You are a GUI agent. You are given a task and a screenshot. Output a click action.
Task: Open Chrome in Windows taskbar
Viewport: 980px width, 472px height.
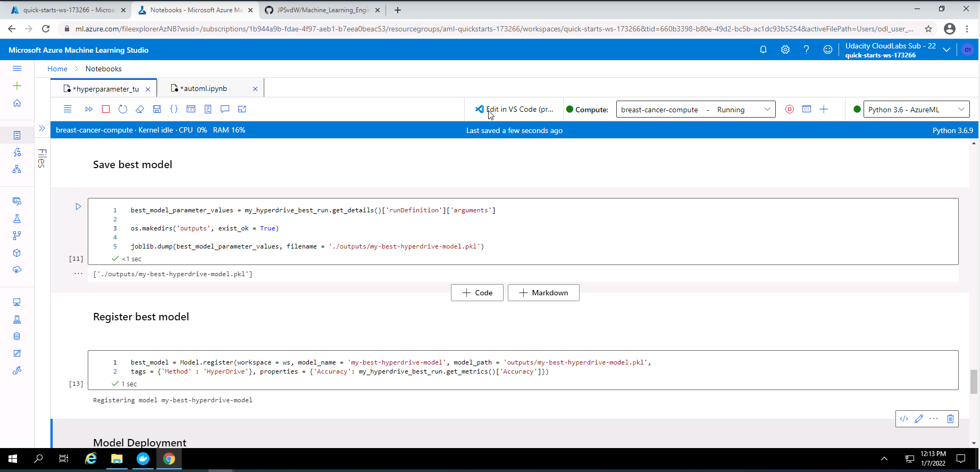click(x=169, y=459)
